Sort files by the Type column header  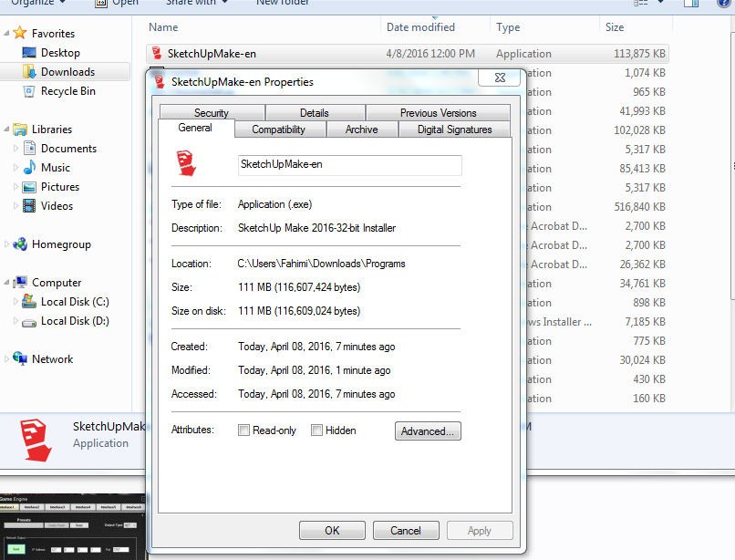coord(545,27)
